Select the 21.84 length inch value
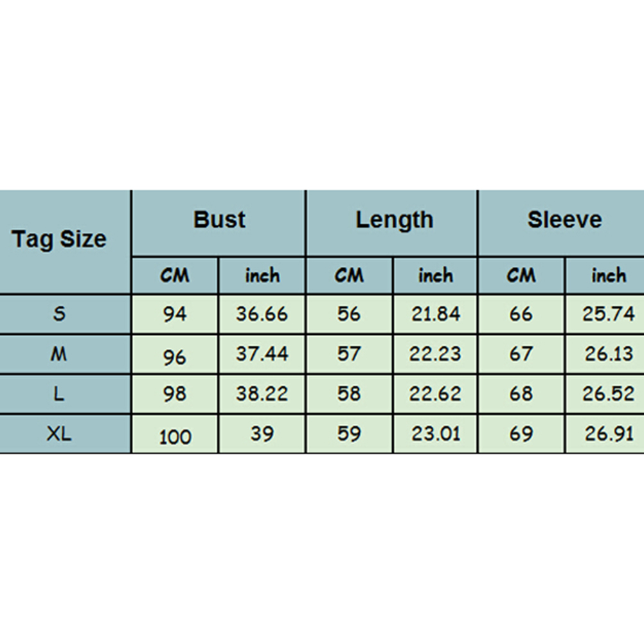644x644 pixels. [x=436, y=314]
